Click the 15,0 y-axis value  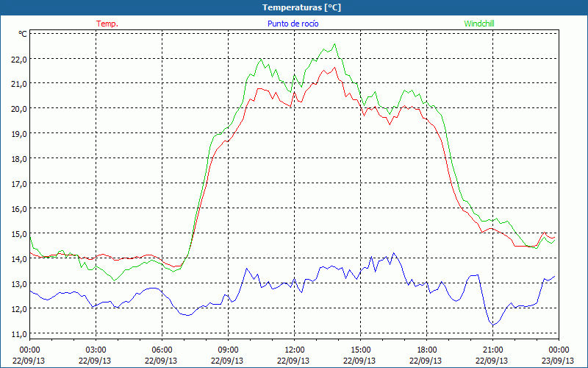coord(19,233)
